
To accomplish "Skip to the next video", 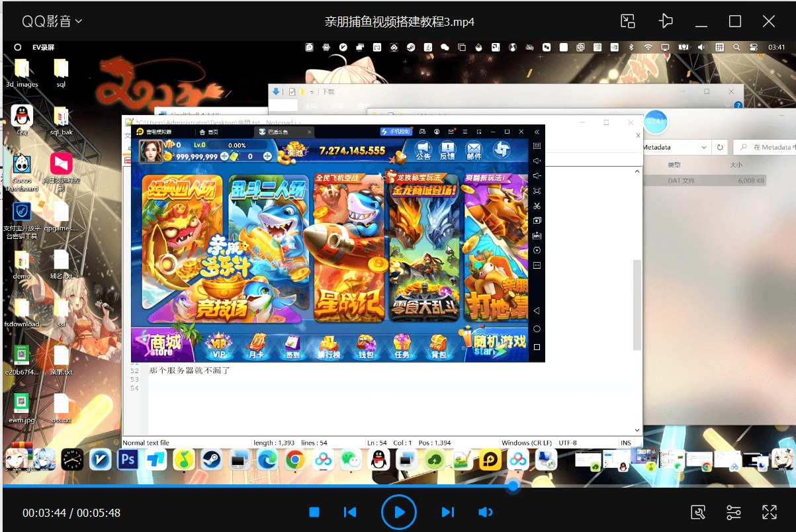I will click(x=448, y=512).
